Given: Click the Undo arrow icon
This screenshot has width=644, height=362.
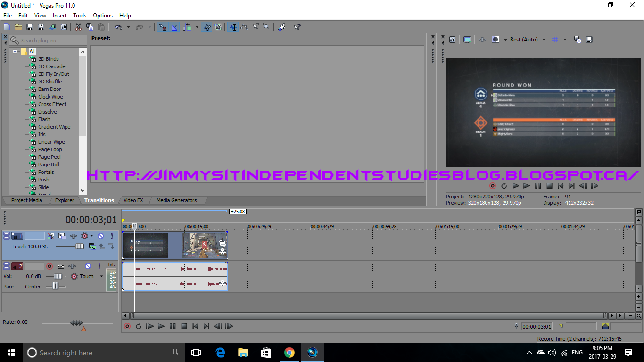Looking at the screenshot, I should (118, 27).
